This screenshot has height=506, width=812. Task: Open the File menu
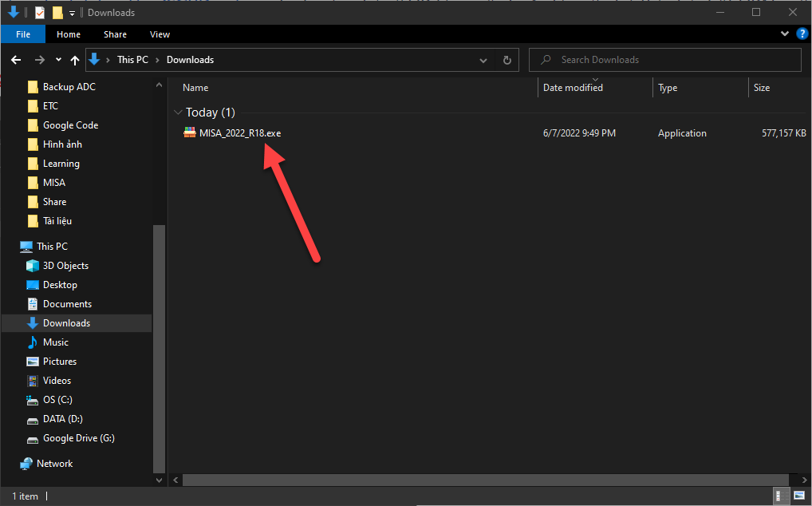point(23,34)
